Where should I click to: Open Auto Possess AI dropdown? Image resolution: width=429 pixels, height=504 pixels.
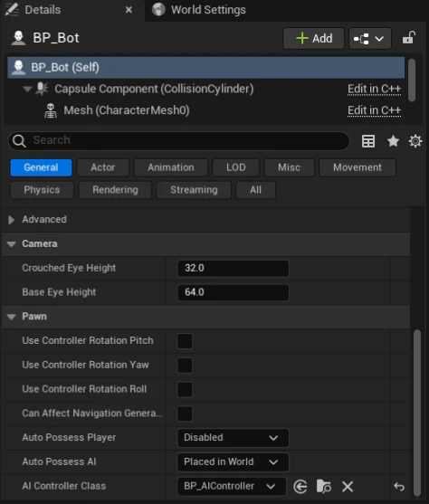tap(233, 461)
